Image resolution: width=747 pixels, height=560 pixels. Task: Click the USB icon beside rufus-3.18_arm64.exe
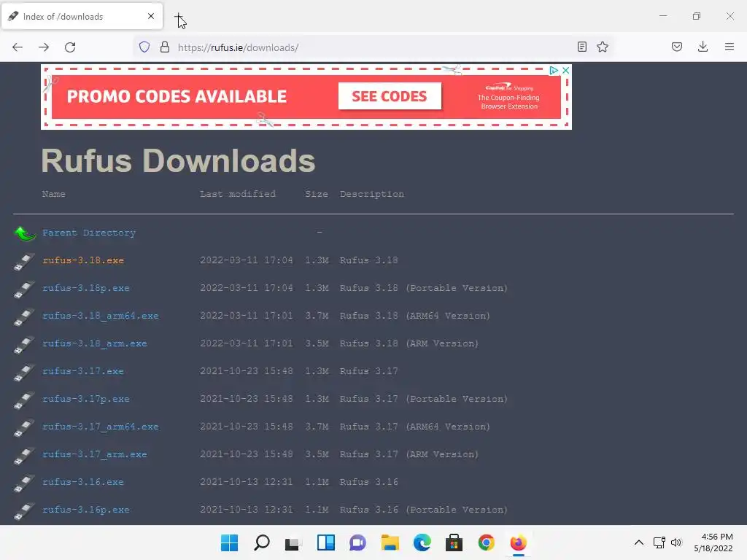click(24, 316)
